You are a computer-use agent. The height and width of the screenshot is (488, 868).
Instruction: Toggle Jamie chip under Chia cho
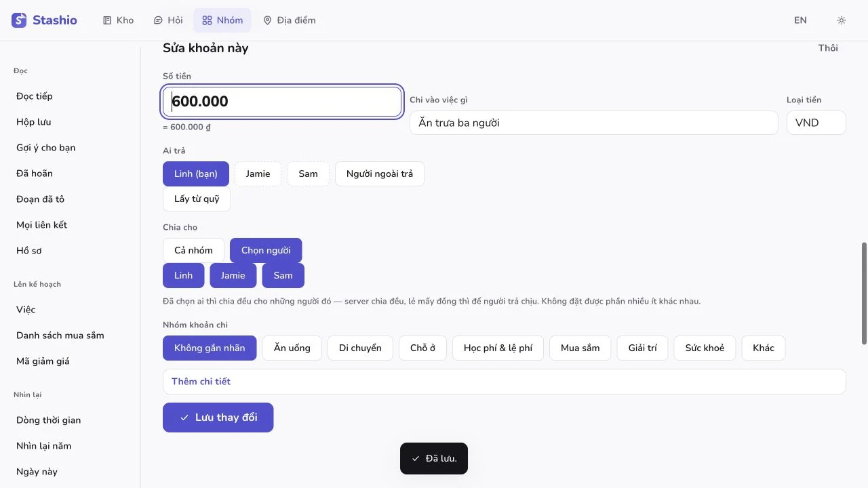pos(233,275)
